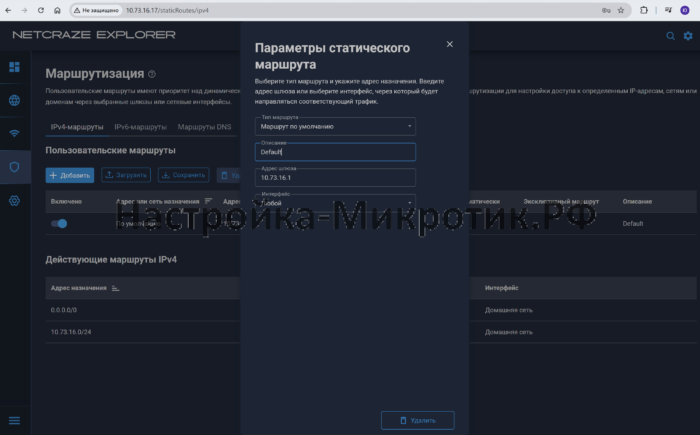Image resolution: width=700 pixels, height=435 pixels.
Task: Click the Включено column header
Action: (x=66, y=201)
